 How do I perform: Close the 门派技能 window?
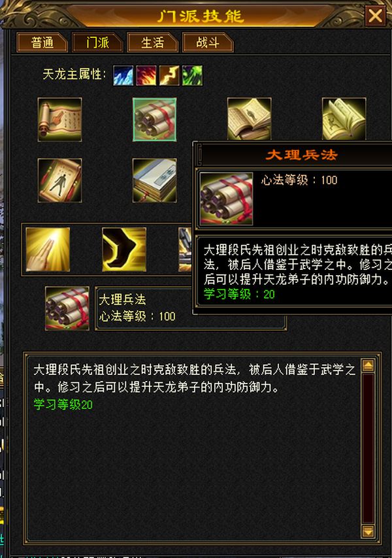point(375,16)
